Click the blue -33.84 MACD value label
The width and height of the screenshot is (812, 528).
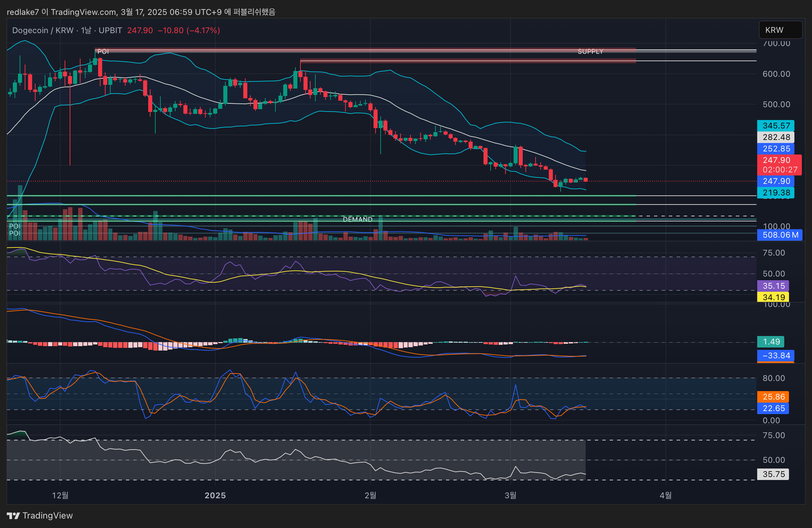click(x=776, y=356)
